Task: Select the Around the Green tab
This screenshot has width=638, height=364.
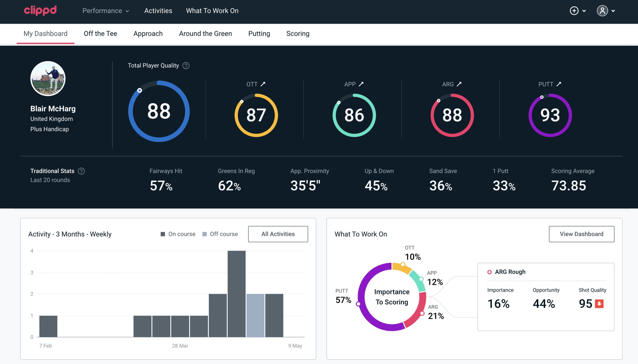Action: click(x=205, y=33)
